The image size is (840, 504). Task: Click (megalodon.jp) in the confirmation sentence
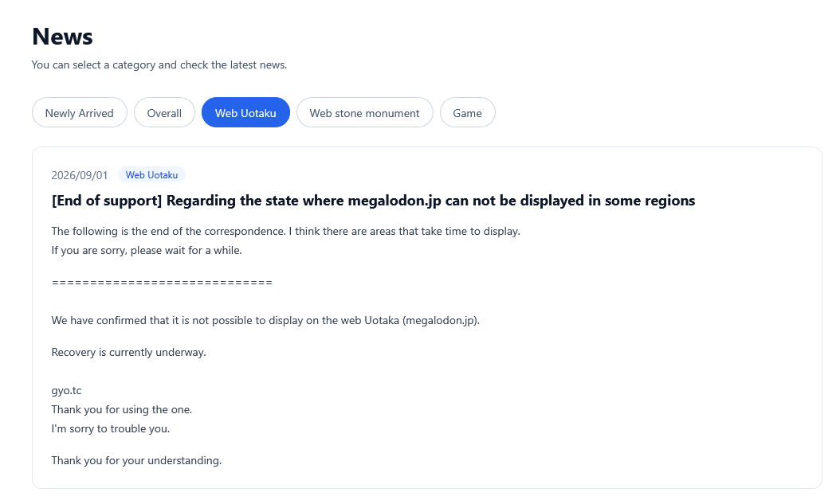pyautogui.click(x=441, y=321)
